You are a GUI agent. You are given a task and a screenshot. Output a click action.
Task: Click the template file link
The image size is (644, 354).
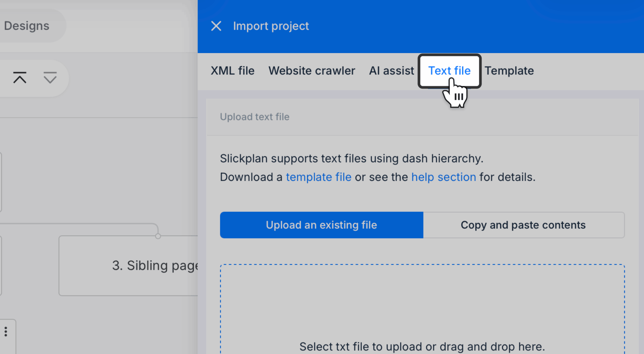(x=318, y=177)
